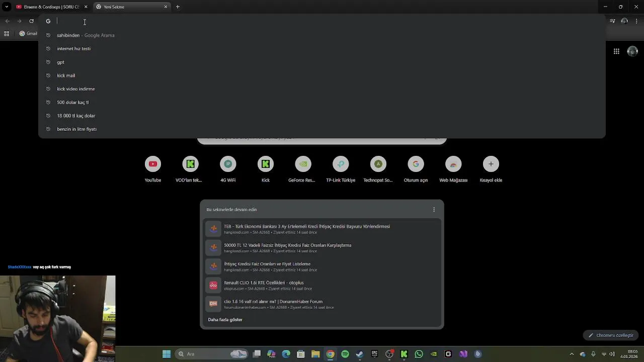Screen dimensions: 644x362
Task: Open the apps grid in bookmarks bar
Action: [7, 34]
